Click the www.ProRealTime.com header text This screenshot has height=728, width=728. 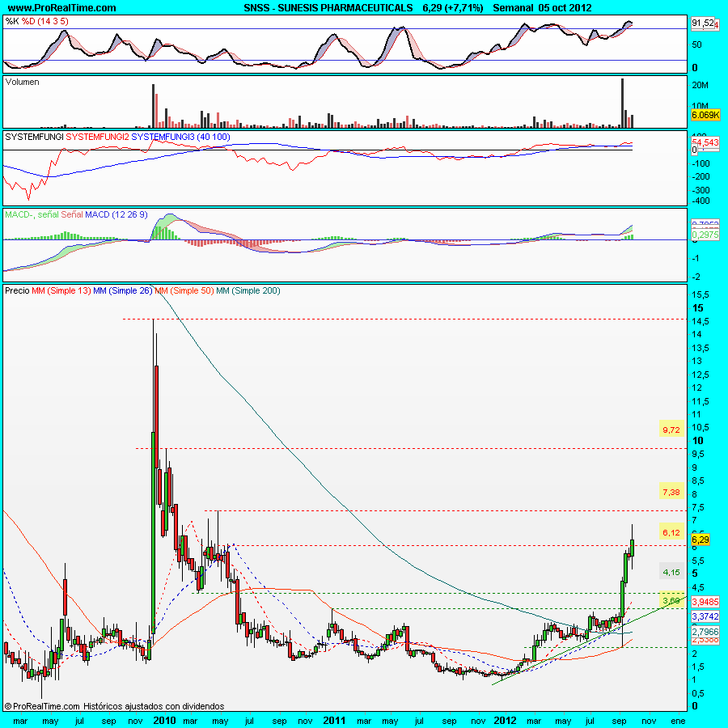point(61,8)
